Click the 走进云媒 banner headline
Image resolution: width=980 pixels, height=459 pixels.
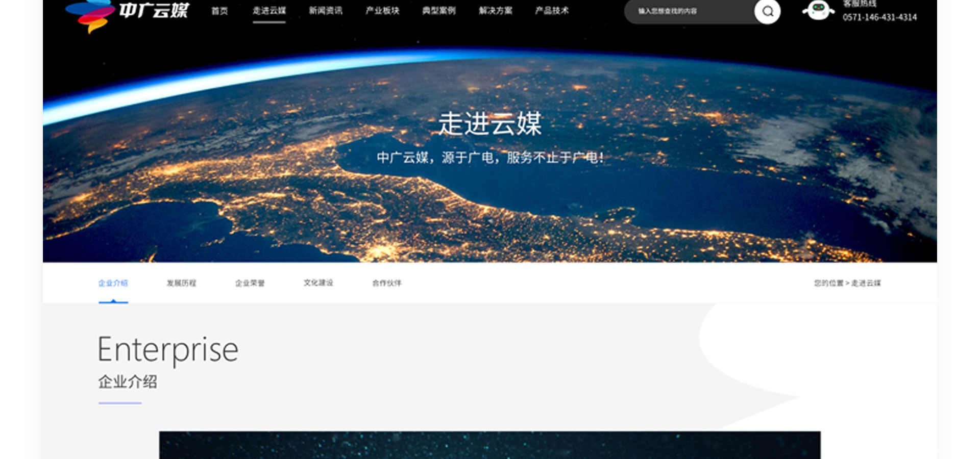(x=490, y=124)
